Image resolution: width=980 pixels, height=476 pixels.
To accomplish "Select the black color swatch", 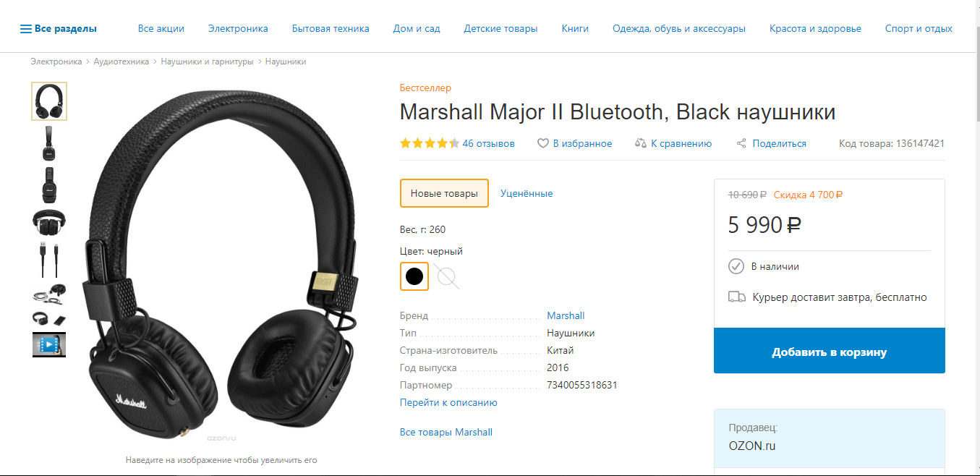I will pyautogui.click(x=414, y=276).
